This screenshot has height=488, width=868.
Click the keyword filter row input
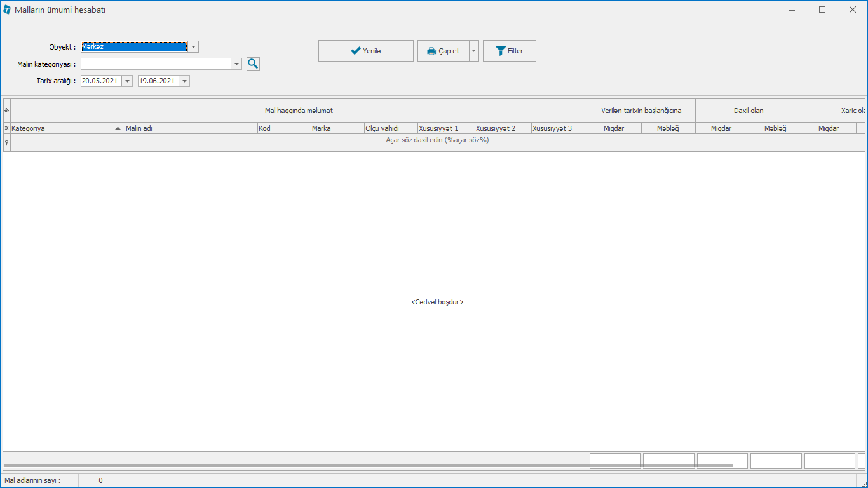(437, 140)
